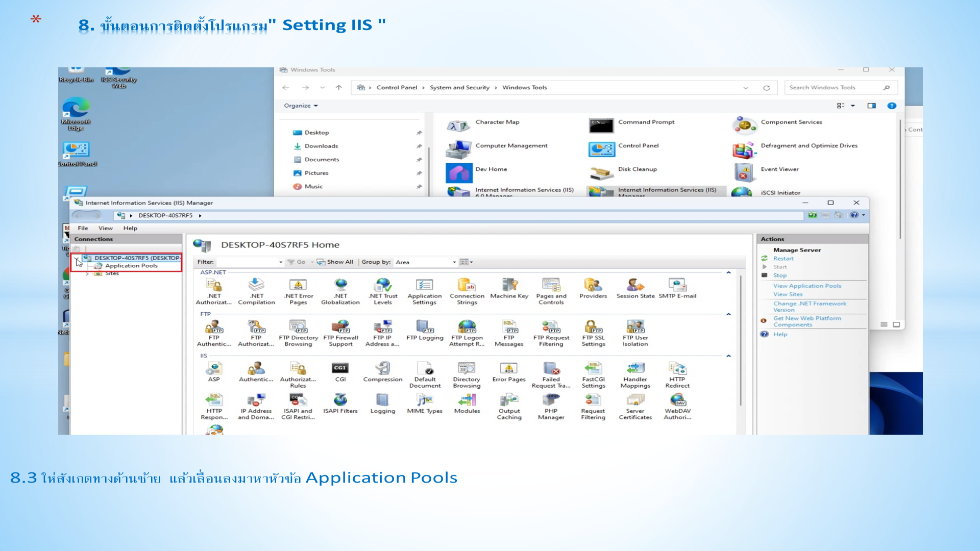
Task: Click Stop in Manage Server actions
Action: [x=779, y=275]
